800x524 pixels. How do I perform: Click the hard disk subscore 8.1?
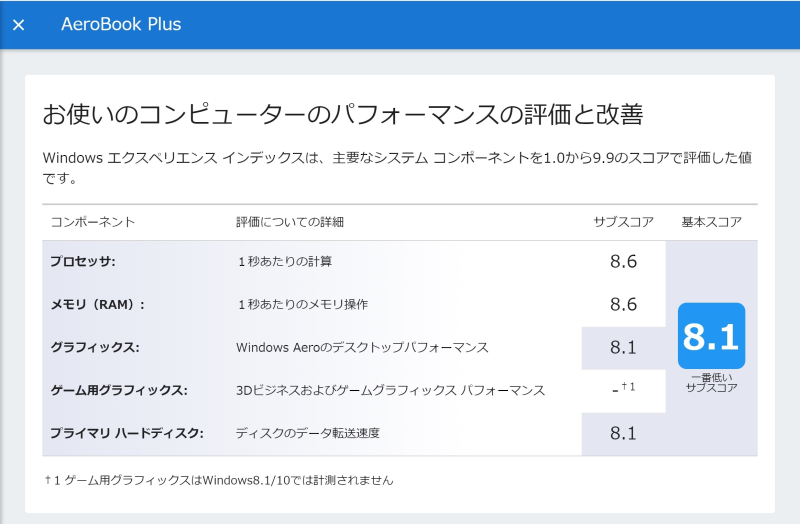tap(623, 433)
